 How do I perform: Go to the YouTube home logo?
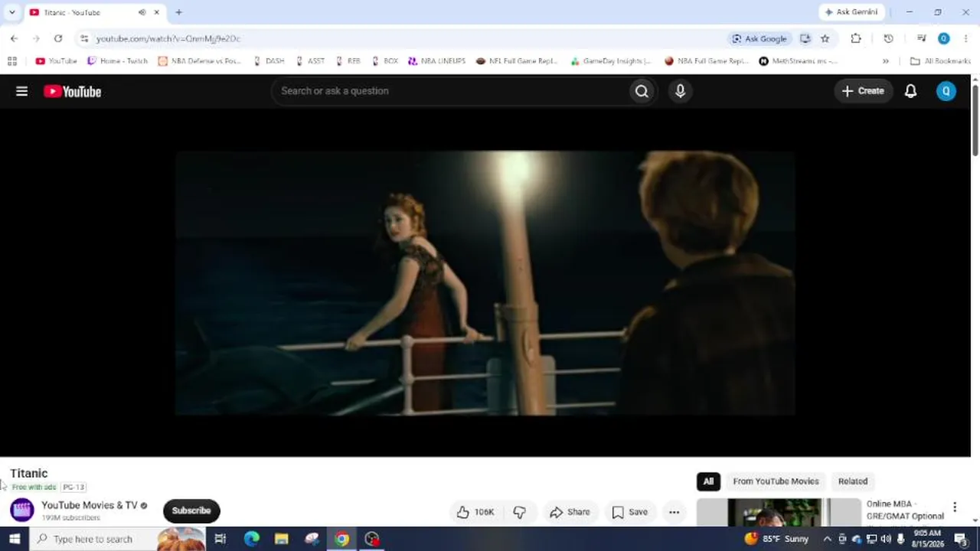[73, 92]
